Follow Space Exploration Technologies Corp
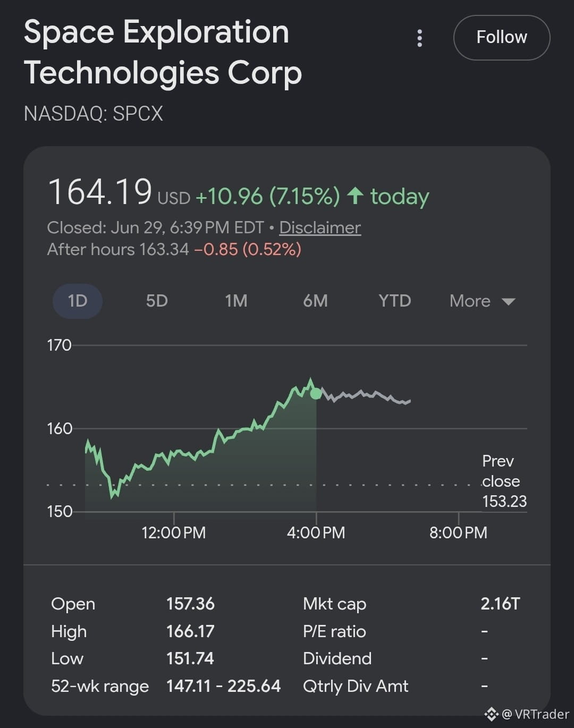Viewport: 574px width, 728px height. (x=501, y=38)
